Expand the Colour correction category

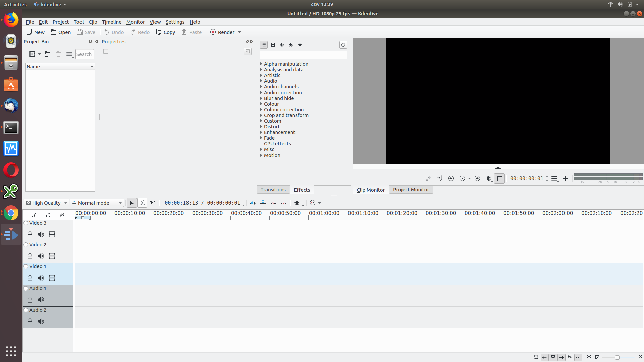point(261,109)
